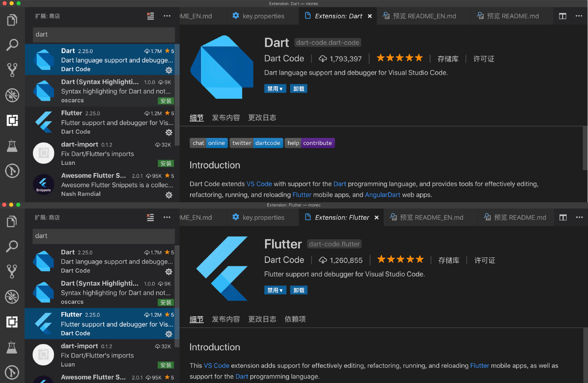Clear extension search results in top window

(151, 16)
